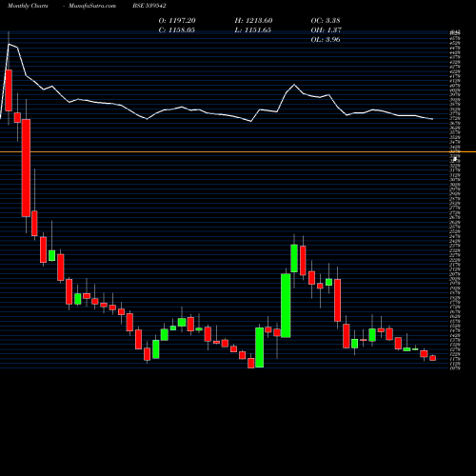Screen dimensions: 476x476
Task: Click the open value 'O: 1197.20'
Action: pos(177,21)
